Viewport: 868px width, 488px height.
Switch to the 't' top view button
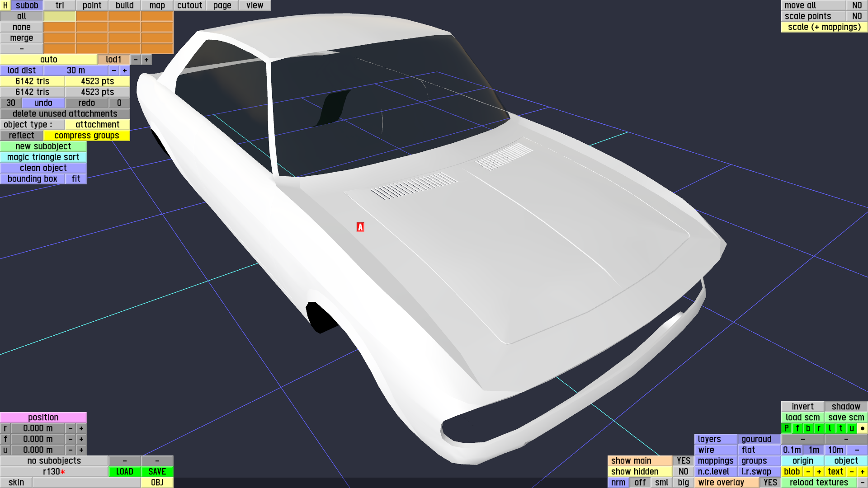click(840, 428)
